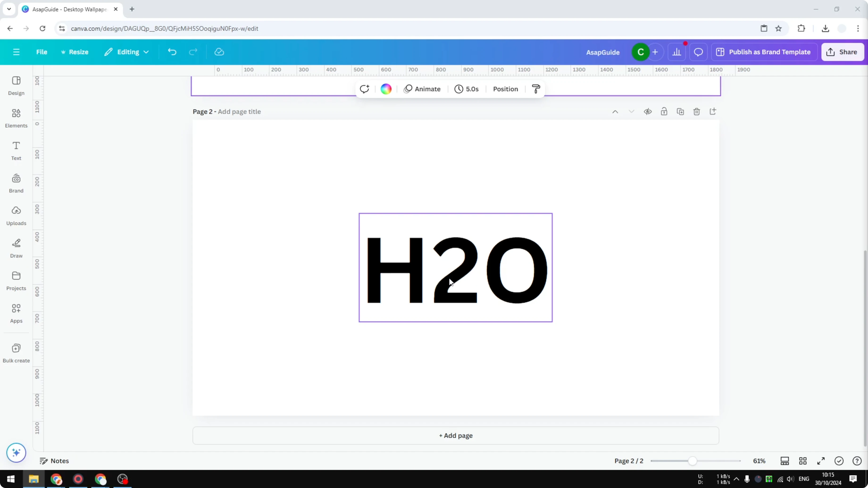Viewport: 868px width, 488px height.
Task: Open the Elements panel in the sidebar
Action: click(x=16, y=118)
